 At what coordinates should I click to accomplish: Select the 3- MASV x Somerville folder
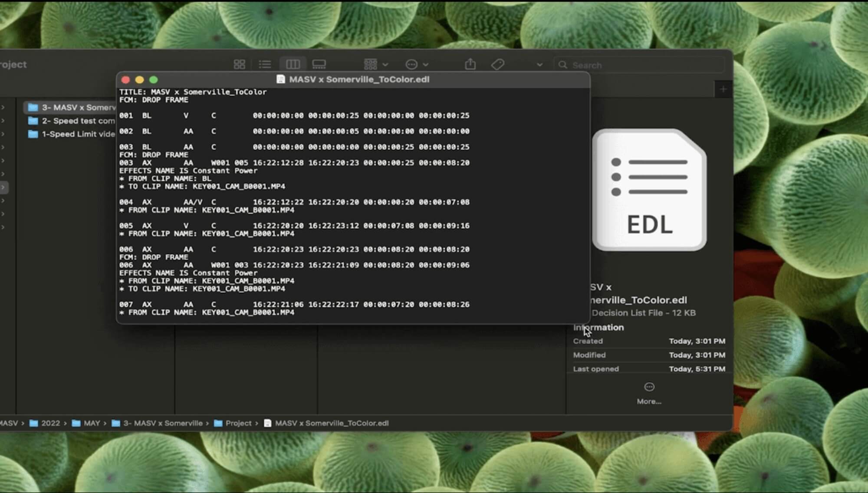(69, 107)
